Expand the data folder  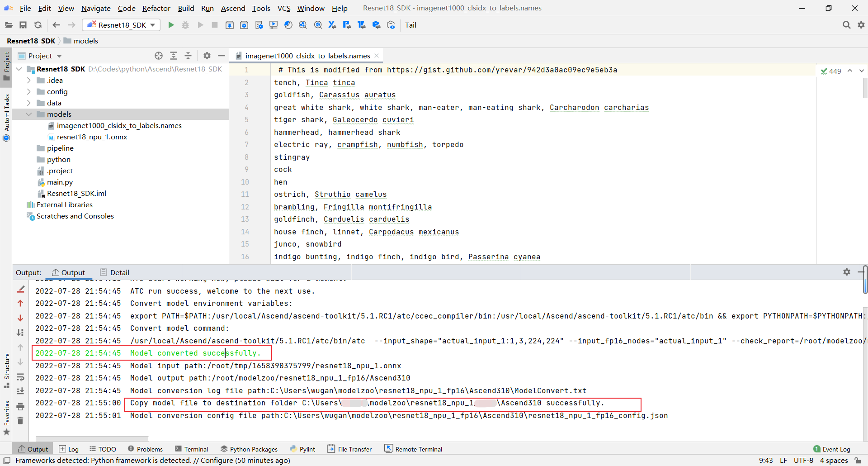coord(29,103)
